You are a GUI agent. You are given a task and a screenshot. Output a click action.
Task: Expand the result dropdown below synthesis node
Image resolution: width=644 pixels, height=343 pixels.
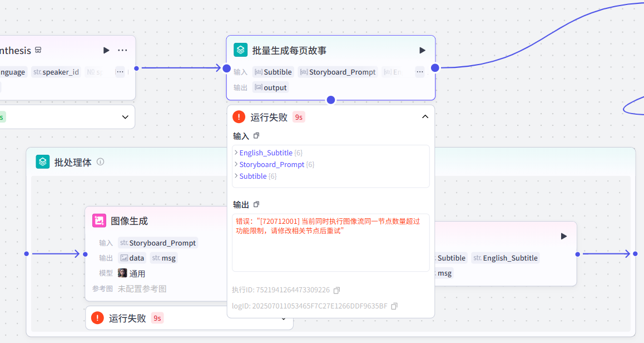[125, 117]
